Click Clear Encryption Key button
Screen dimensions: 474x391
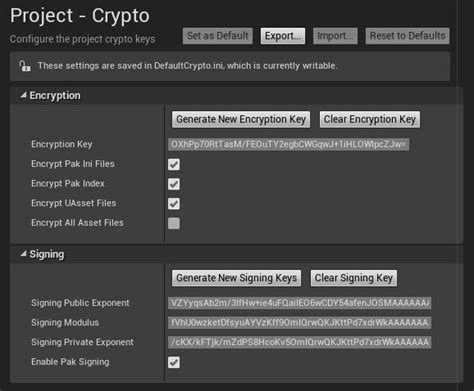[370, 119]
